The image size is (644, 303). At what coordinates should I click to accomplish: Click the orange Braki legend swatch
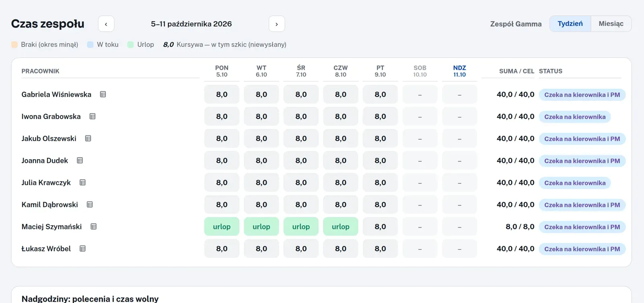14,45
